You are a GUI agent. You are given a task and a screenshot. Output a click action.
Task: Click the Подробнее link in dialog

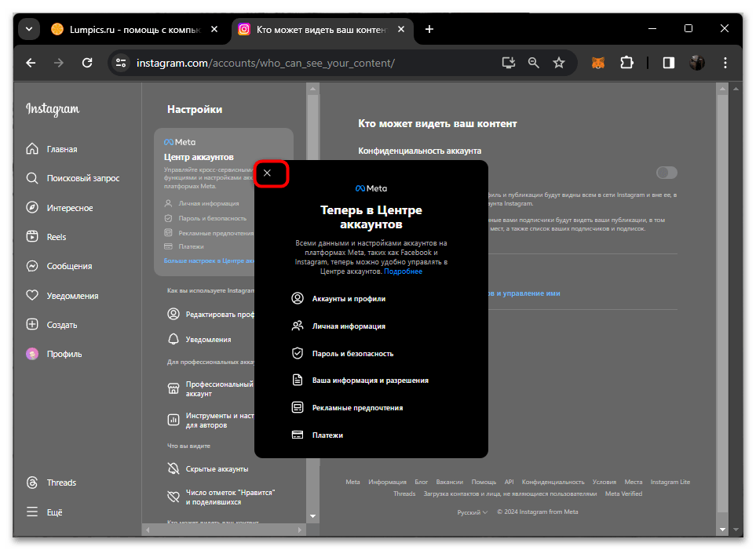403,271
